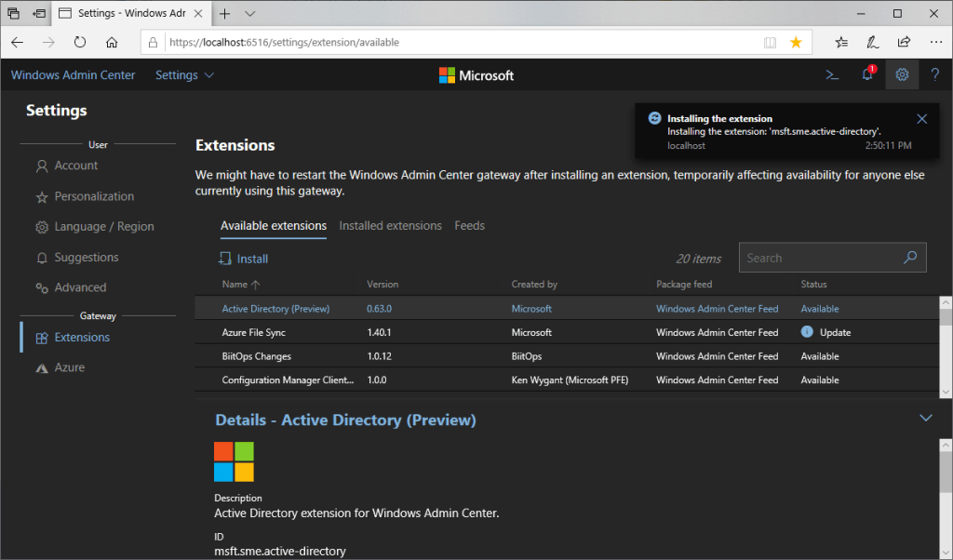This screenshot has width=953, height=560.
Task: Collapse the Details - Active Directory panel
Action: [925, 418]
